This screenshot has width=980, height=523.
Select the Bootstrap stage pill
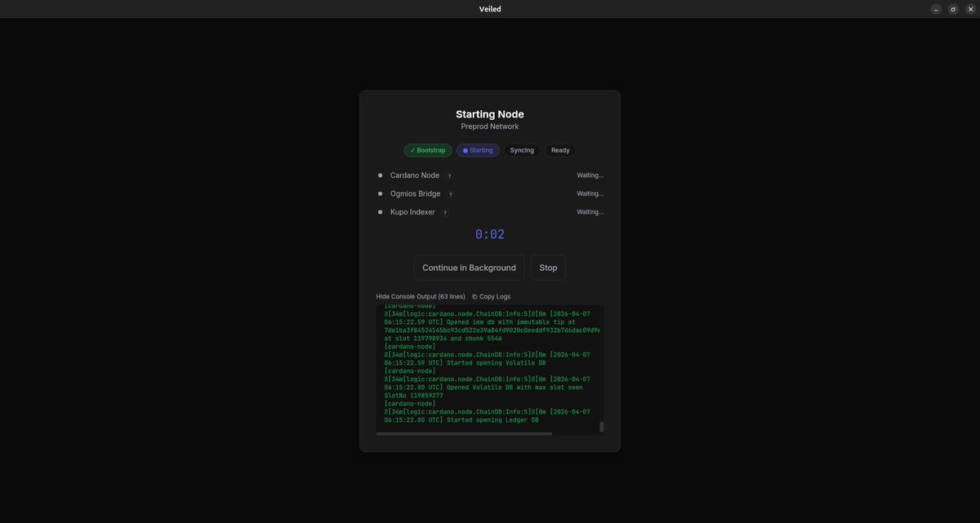click(x=428, y=150)
